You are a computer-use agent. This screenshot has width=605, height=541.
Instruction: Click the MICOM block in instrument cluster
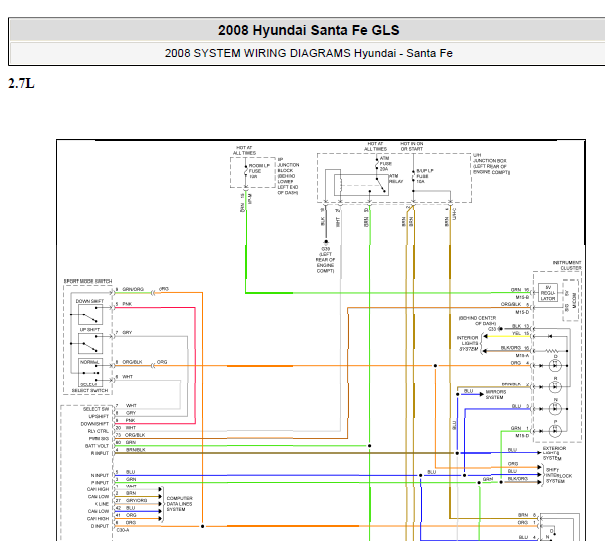571,300
